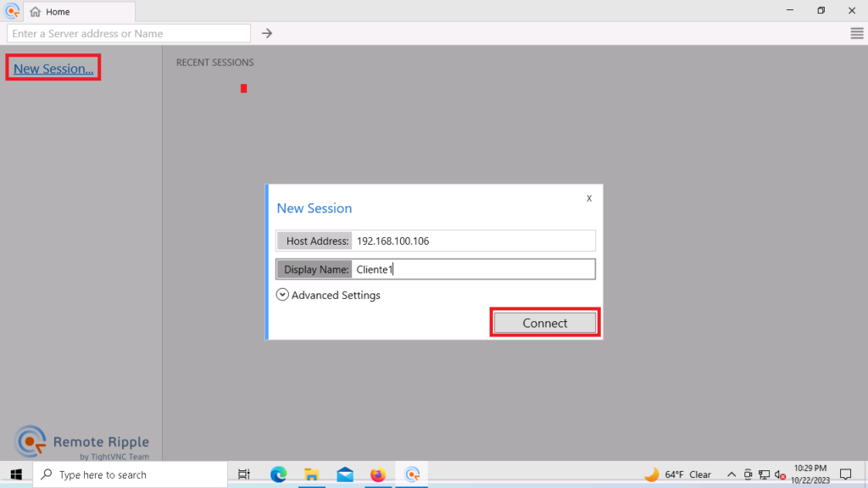Open File Explorer from taskbar

coord(312,474)
